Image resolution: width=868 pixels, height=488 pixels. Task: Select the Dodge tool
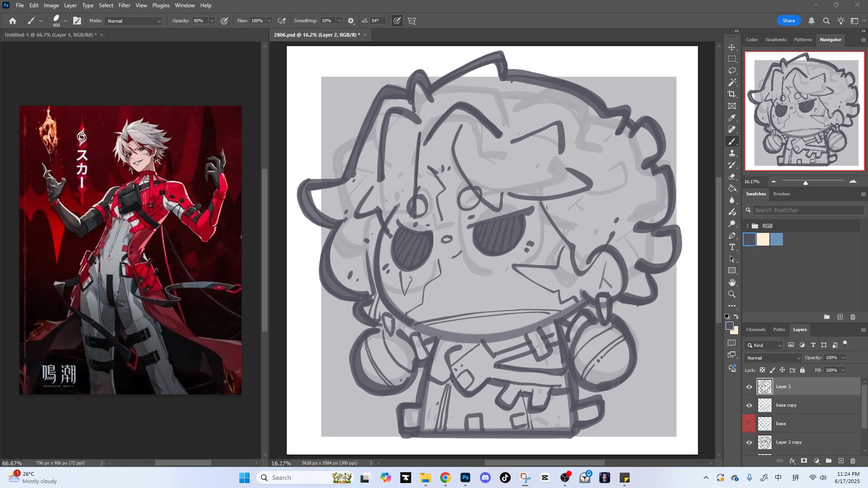[732, 224]
